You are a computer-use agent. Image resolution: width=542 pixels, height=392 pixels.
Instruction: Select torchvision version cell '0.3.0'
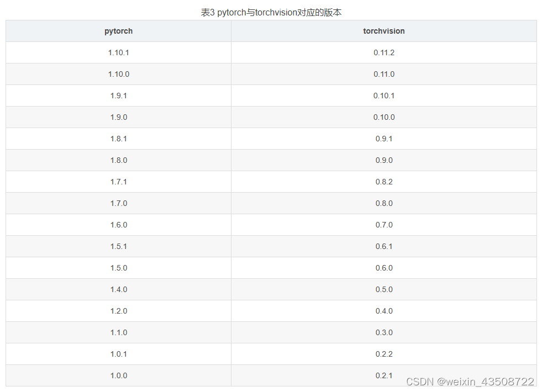pos(383,332)
